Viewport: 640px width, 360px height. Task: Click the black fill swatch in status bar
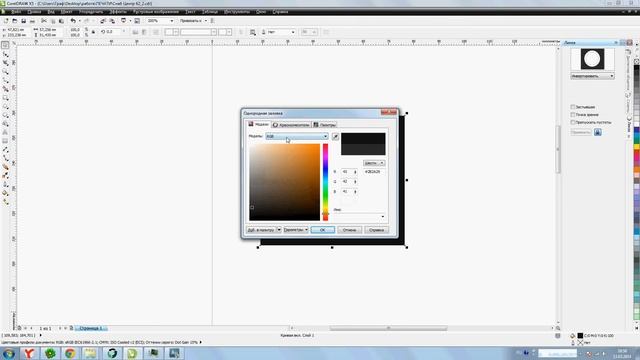pyautogui.click(x=580, y=336)
